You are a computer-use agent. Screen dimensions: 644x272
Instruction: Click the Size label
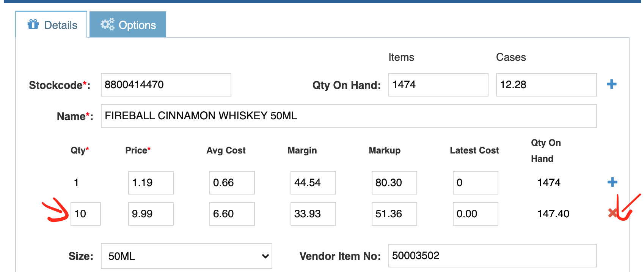(x=81, y=256)
